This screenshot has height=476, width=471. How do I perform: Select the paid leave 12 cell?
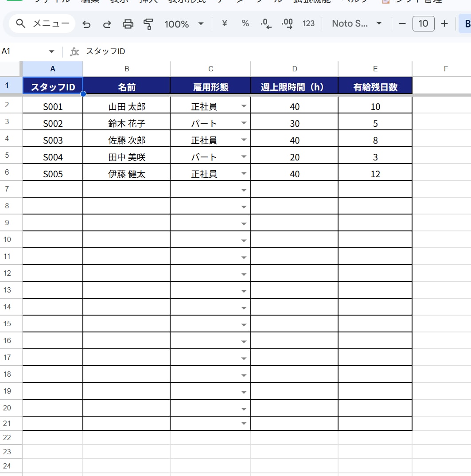[375, 172]
